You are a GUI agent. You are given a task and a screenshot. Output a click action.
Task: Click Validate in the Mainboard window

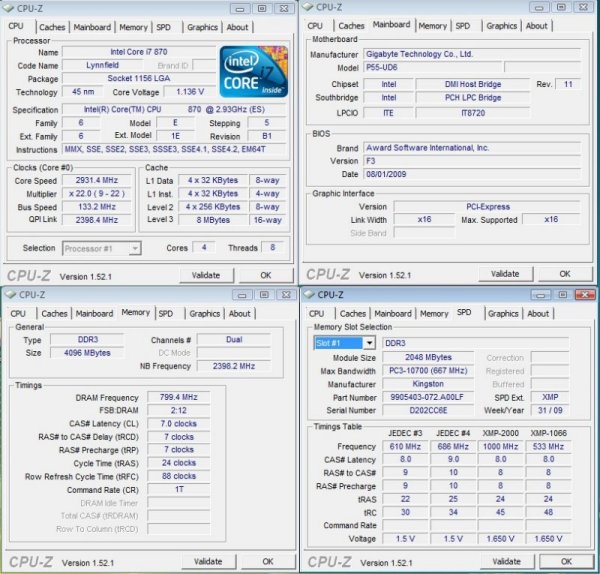pos(505,274)
